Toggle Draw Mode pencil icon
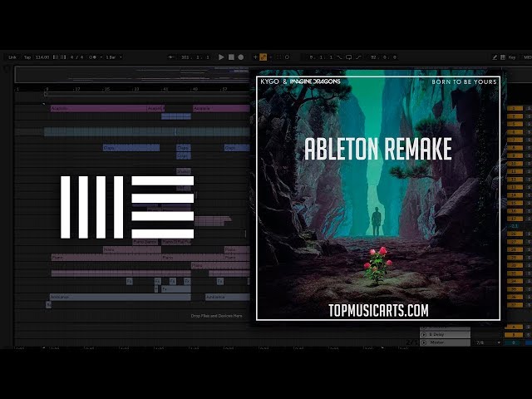 click(x=495, y=57)
